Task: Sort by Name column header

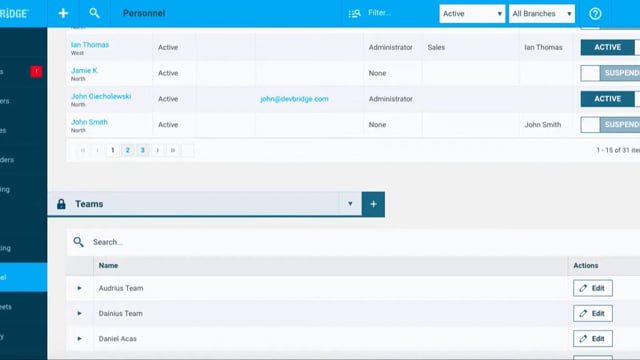Action: (x=108, y=265)
